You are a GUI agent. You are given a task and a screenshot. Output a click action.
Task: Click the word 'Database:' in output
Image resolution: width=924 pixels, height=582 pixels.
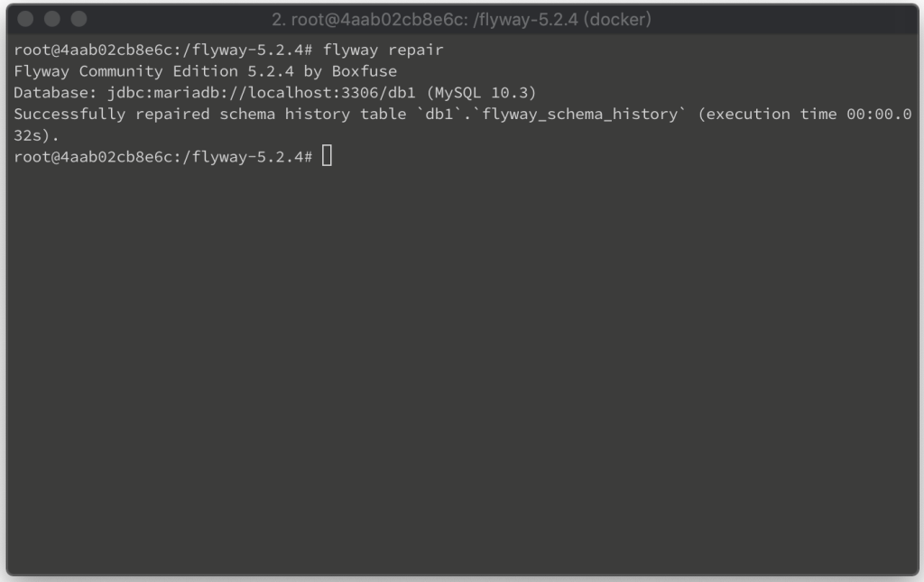(55, 93)
